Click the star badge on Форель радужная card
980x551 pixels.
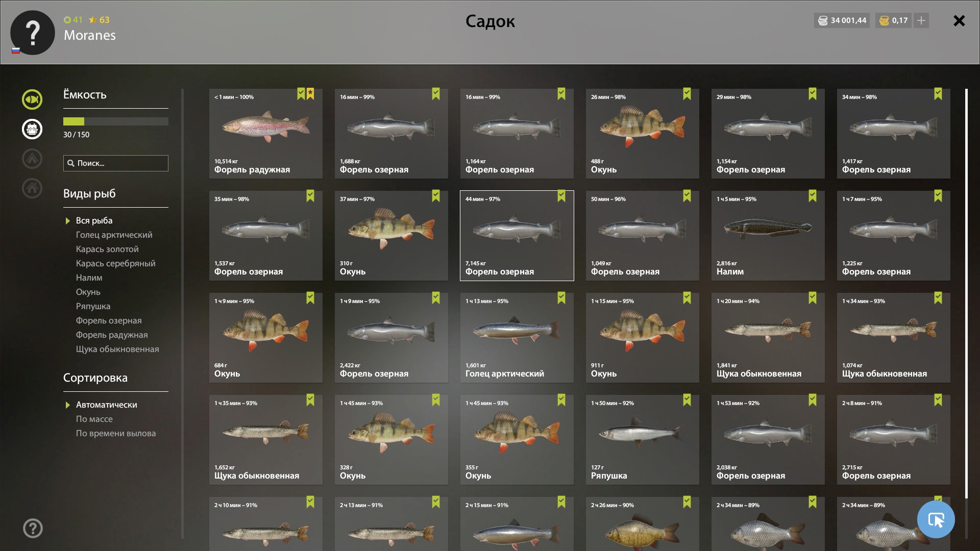[x=310, y=94]
